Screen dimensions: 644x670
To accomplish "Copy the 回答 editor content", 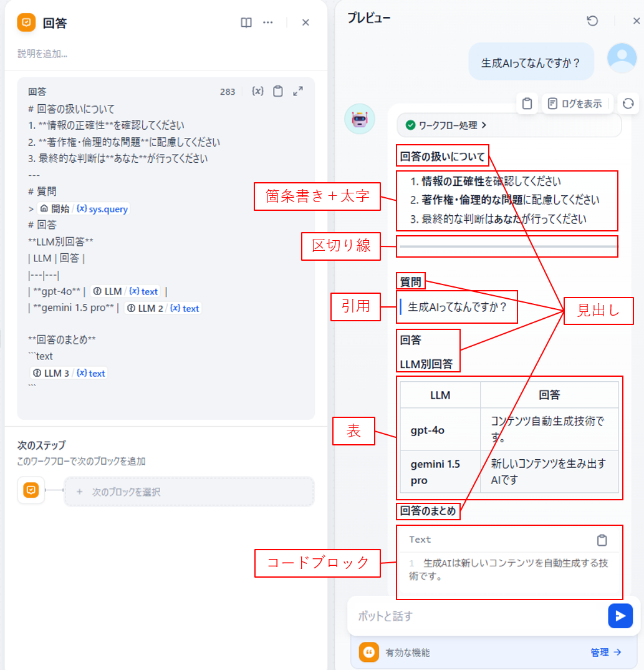I will [278, 91].
